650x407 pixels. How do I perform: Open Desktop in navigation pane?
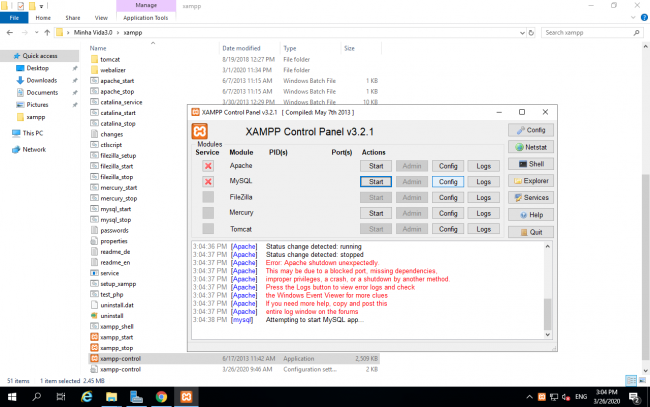coord(38,68)
